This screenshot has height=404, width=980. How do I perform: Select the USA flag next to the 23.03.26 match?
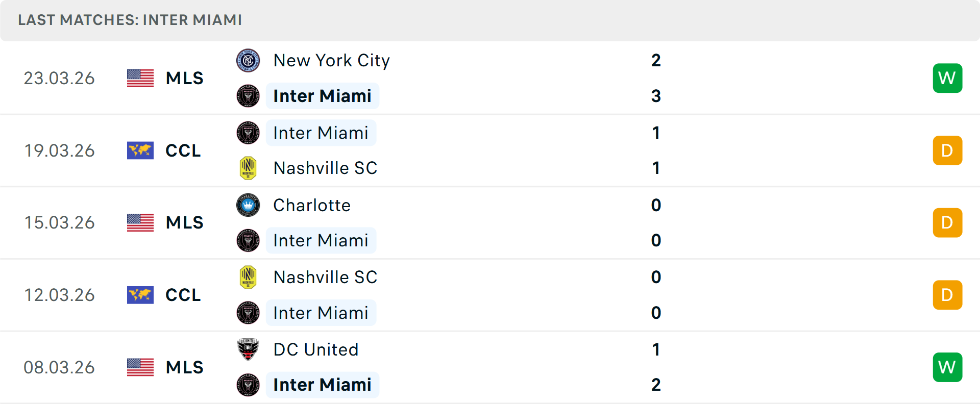(140, 78)
